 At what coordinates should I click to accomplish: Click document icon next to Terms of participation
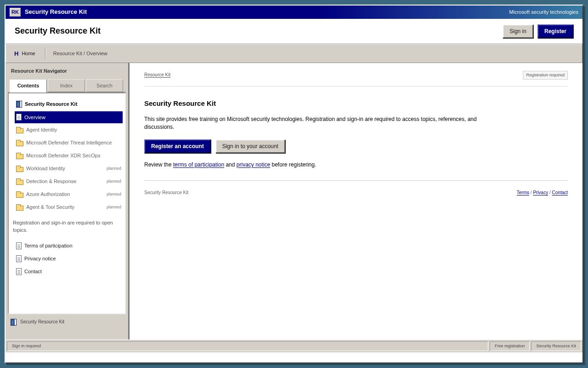point(19,246)
